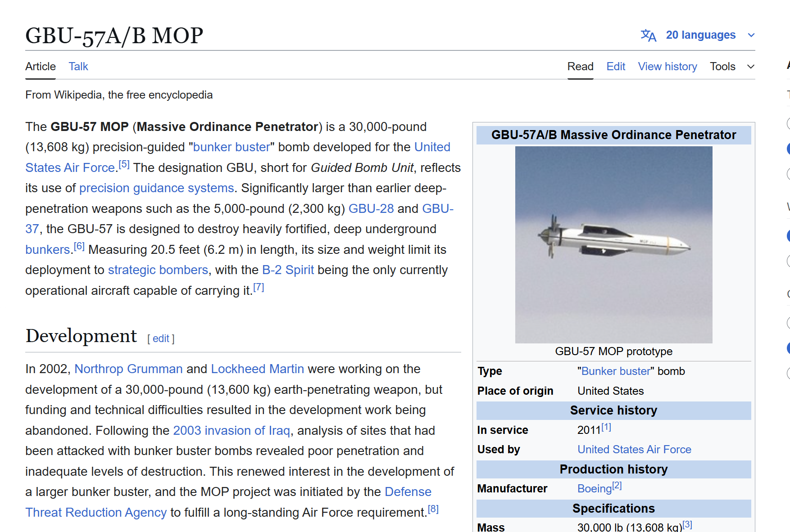Click the infobox title 'GBU-57A/B Massive Ordinance Penetrator'
The width and height of the screenshot is (790, 532).
pos(613,135)
